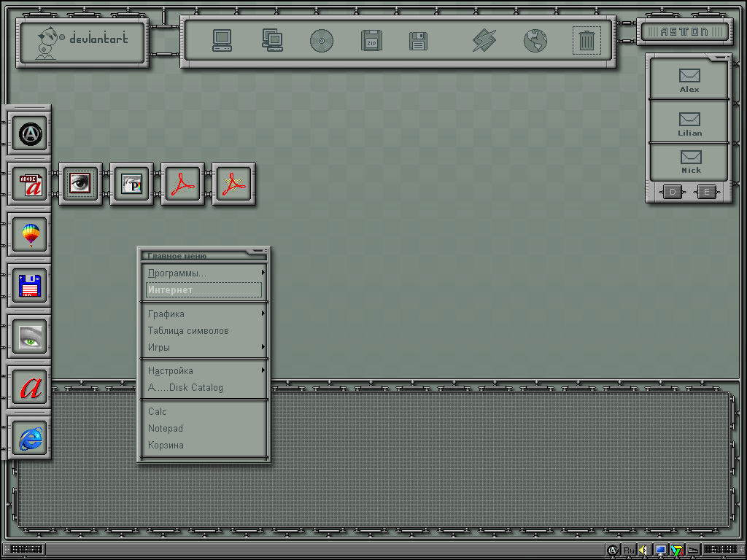The width and height of the screenshot is (747, 560).
Task: Click the Photoshop eye icon in flyout row
Action: click(80, 184)
